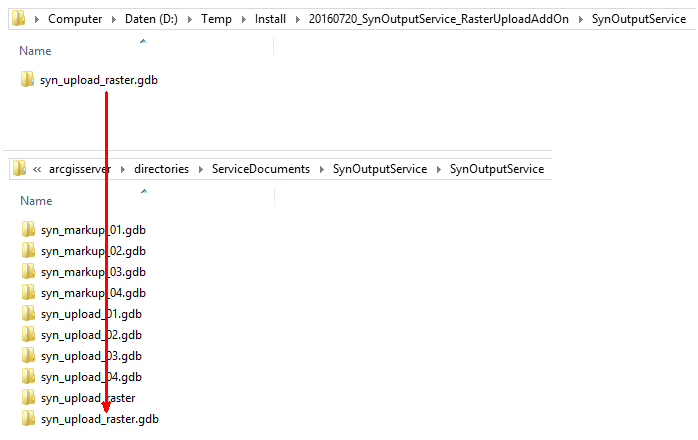The height and width of the screenshot is (440, 698).
Task: Click the source syn_upload_raster.gdb folder icon in top window
Action: 28,80
